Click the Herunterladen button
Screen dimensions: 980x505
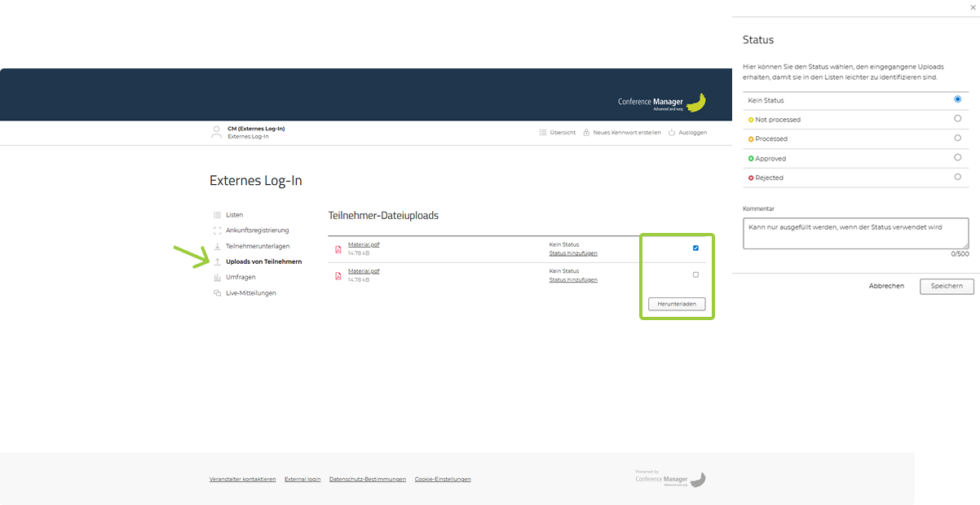point(677,304)
